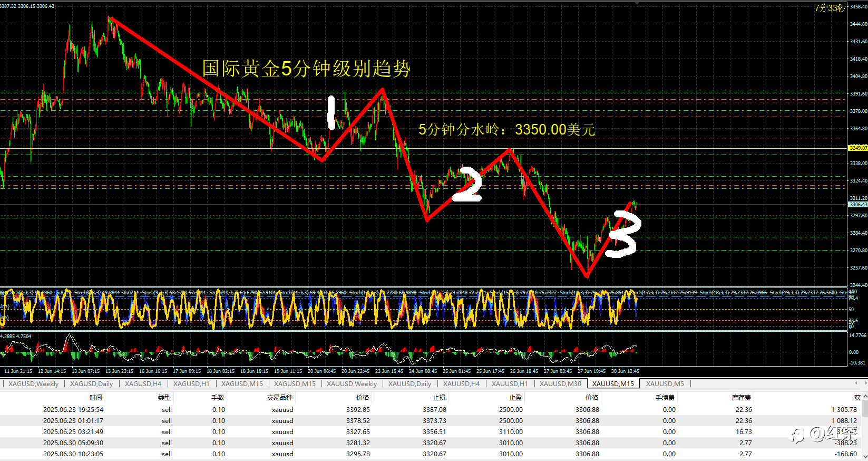Click the white number 3 annotation on chart
868x461 pixels.
(622, 233)
